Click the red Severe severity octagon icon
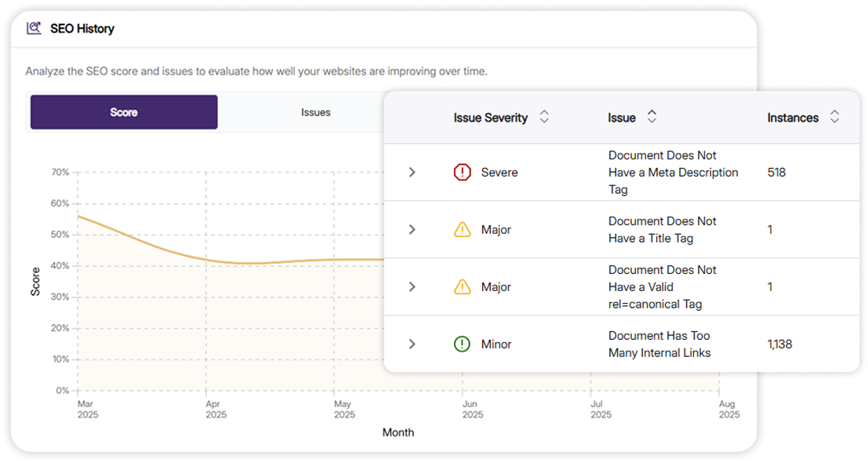Viewport: 868px width, 463px height. click(x=463, y=172)
